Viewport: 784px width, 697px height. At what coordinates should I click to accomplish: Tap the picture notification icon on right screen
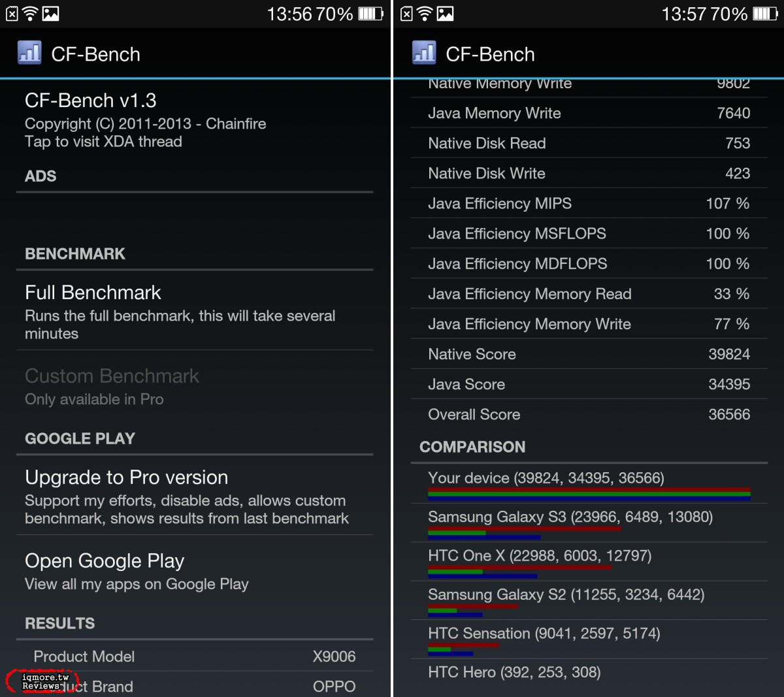tap(446, 14)
